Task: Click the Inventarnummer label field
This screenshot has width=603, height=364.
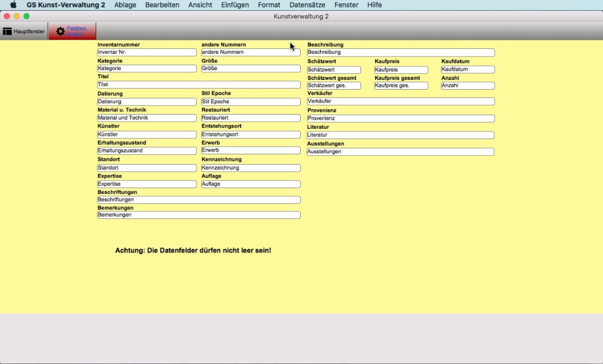Action: (x=146, y=53)
